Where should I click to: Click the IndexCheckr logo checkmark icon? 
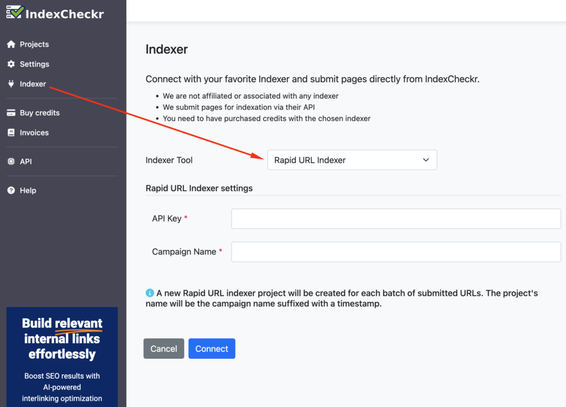[x=15, y=12]
